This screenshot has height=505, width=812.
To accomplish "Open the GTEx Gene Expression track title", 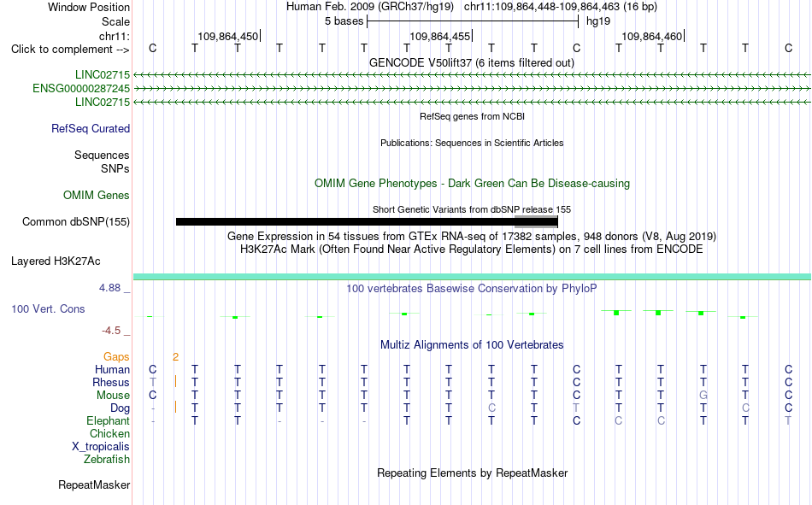I will (472, 236).
